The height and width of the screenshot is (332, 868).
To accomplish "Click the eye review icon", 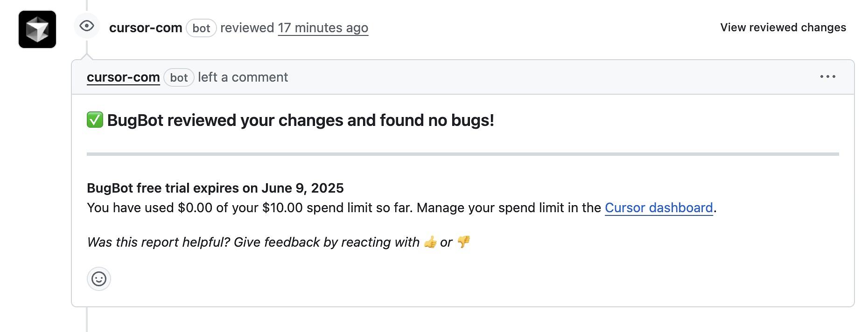I will tap(87, 26).
